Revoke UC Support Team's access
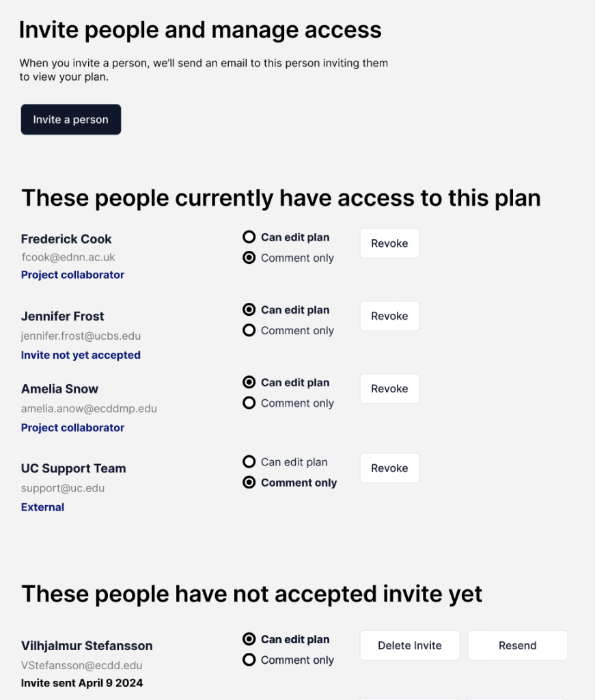This screenshot has height=700, width=595. (389, 468)
